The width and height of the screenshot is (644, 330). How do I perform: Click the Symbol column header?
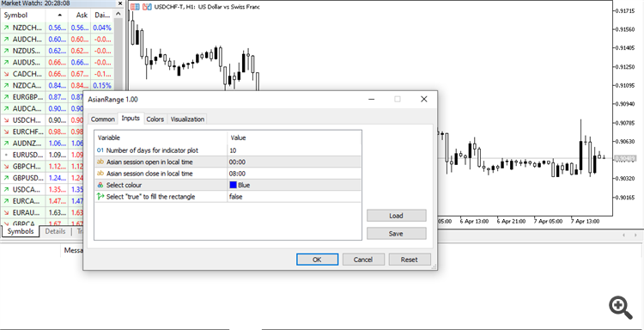point(23,15)
